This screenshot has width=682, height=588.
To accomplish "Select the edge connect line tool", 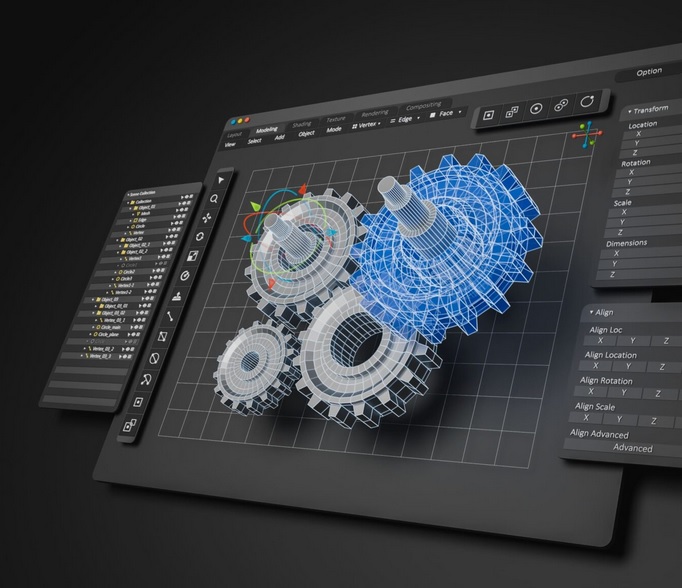I will 170,316.
